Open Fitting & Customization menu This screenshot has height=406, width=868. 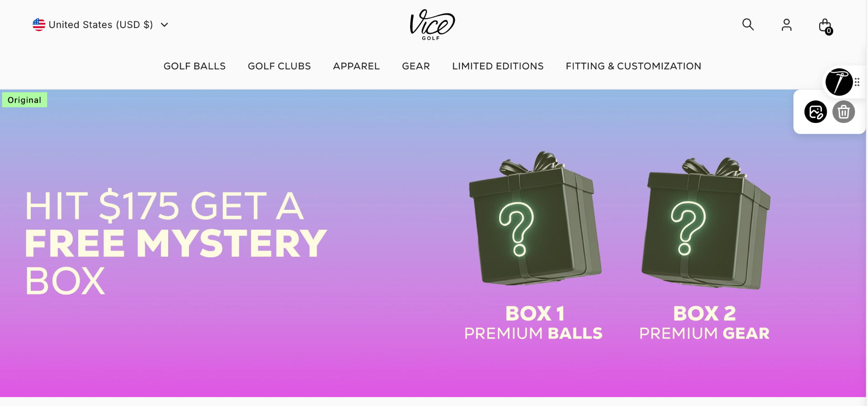[x=633, y=66]
